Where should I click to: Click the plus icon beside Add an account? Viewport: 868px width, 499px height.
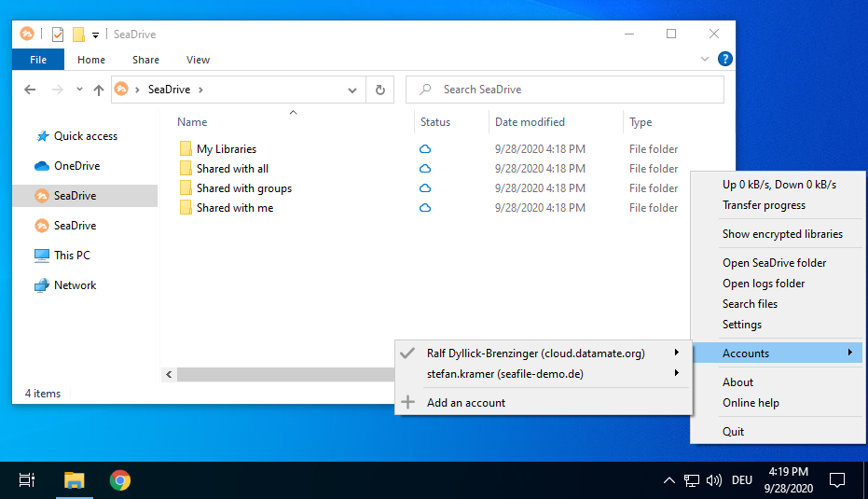coord(408,403)
